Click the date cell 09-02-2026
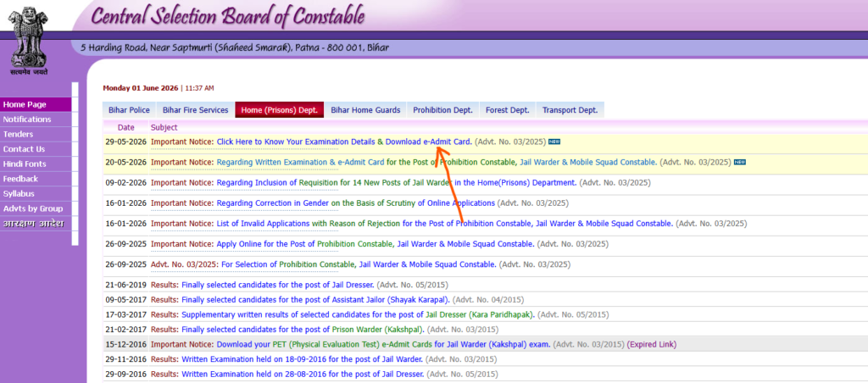 click(126, 183)
